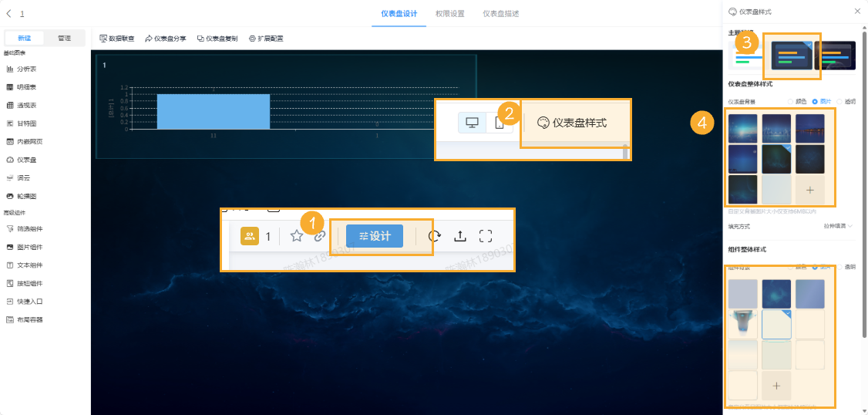Screen dimensions: 868x415
Task: Pick the dark blue network pattern component background
Action: coord(777,294)
